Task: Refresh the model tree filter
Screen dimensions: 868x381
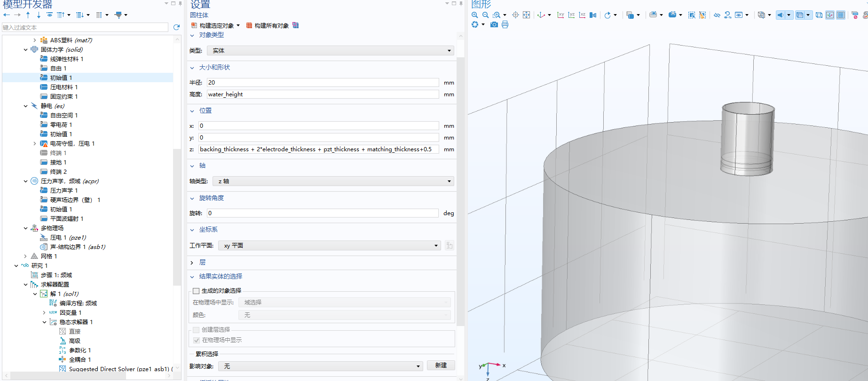Action: pos(177,27)
